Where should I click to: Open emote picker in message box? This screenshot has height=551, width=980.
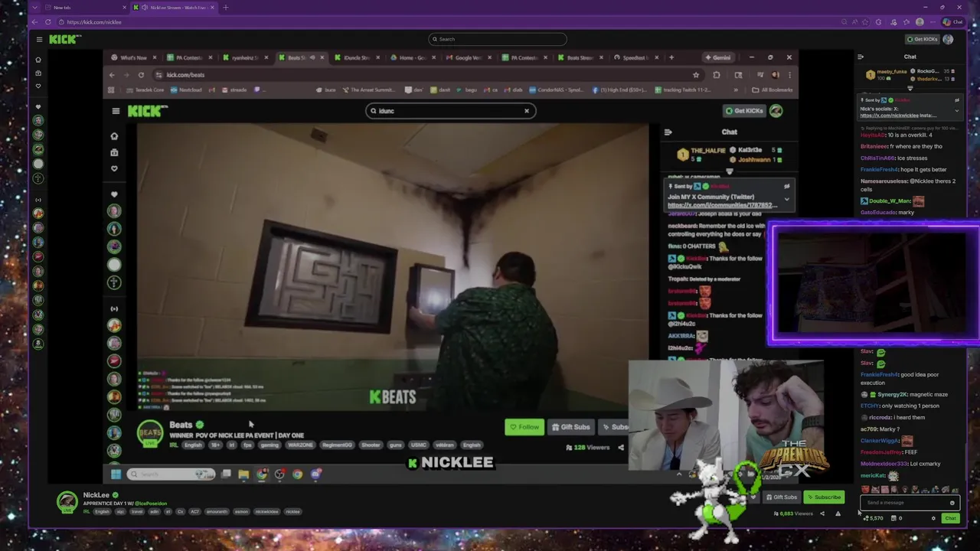click(x=952, y=503)
